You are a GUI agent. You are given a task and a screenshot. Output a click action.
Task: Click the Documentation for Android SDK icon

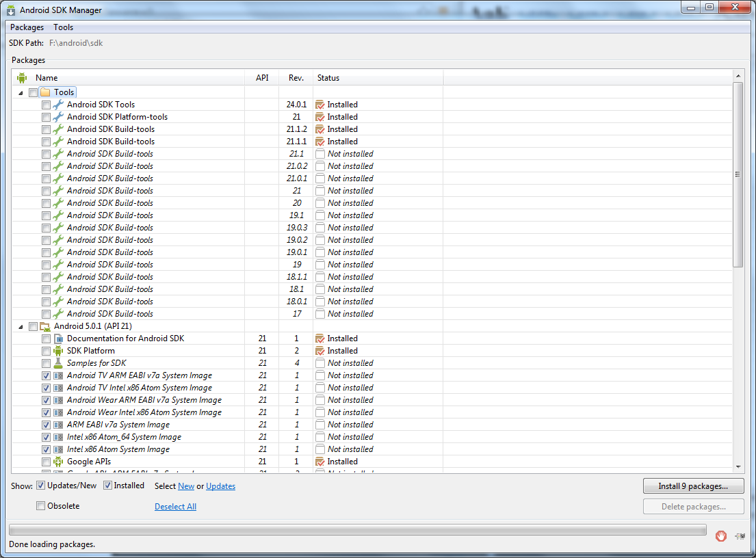(x=58, y=338)
